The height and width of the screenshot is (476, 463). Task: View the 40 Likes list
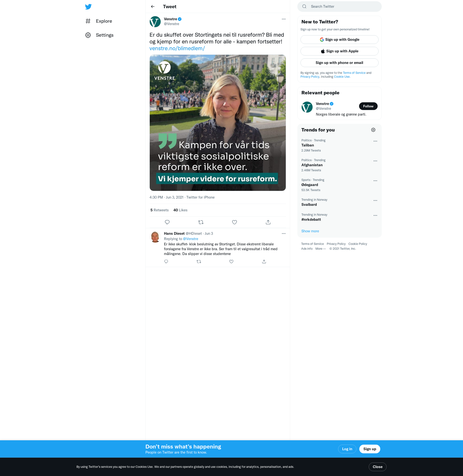point(180,210)
